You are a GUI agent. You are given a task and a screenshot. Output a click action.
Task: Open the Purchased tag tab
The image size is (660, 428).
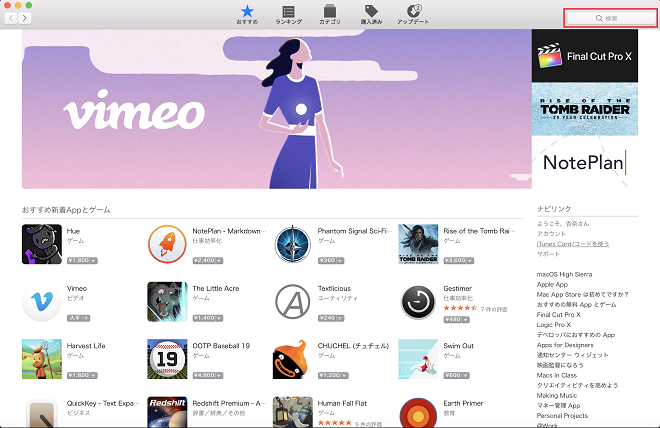point(371,14)
